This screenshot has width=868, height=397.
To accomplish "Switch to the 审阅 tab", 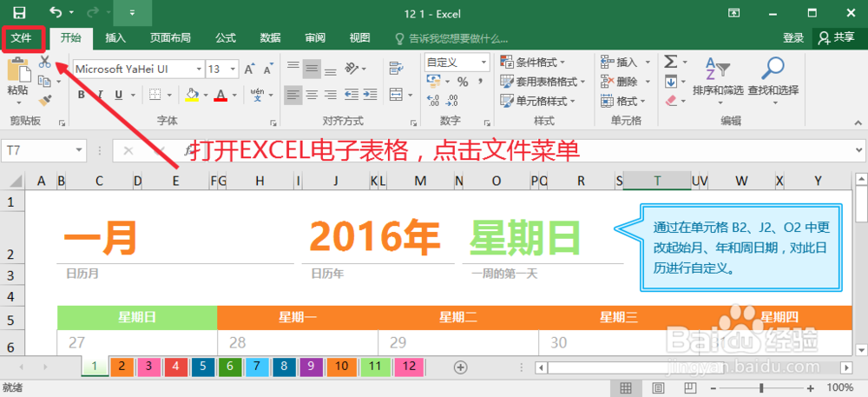I will [315, 37].
